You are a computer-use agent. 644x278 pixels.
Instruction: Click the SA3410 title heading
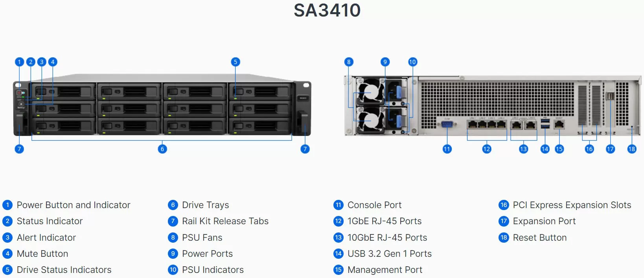click(x=327, y=10)
